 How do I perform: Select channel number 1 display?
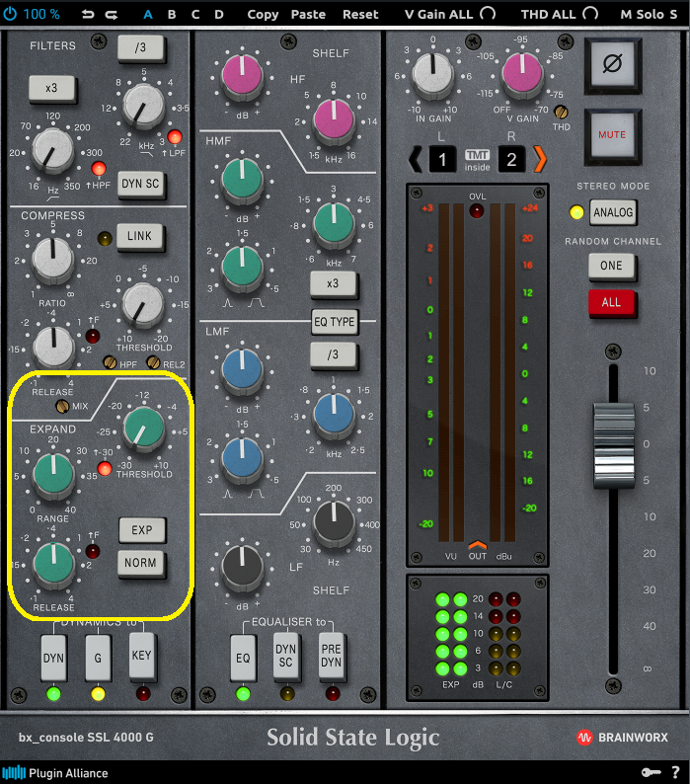(442, 160)
